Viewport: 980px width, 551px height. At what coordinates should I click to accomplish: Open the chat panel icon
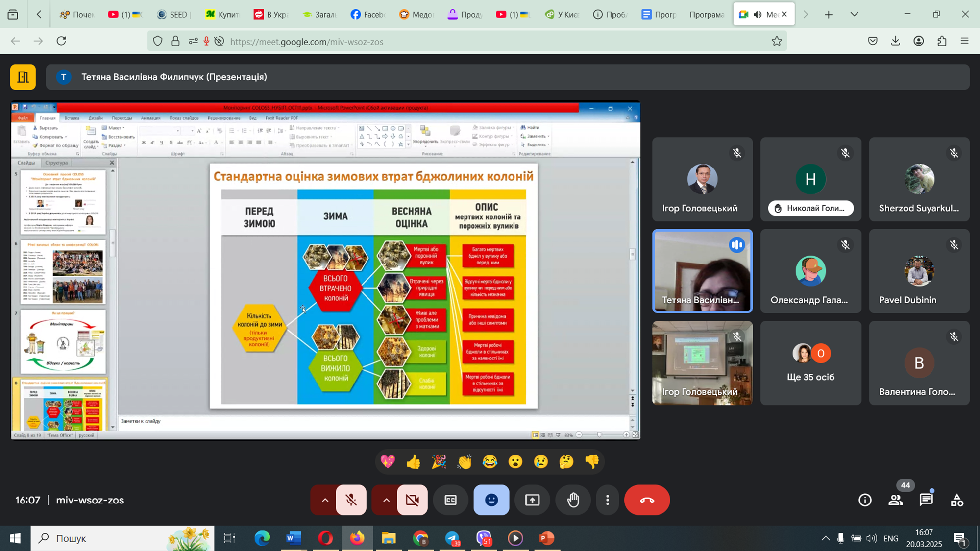click(926, 500)
